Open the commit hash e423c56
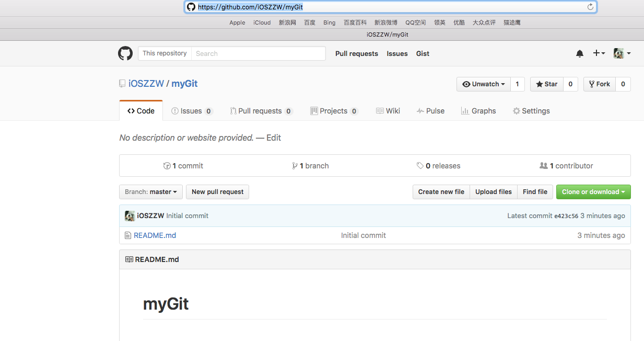This screenshot has height=341, width=644. pyautogui.click(x=566, y=216)
